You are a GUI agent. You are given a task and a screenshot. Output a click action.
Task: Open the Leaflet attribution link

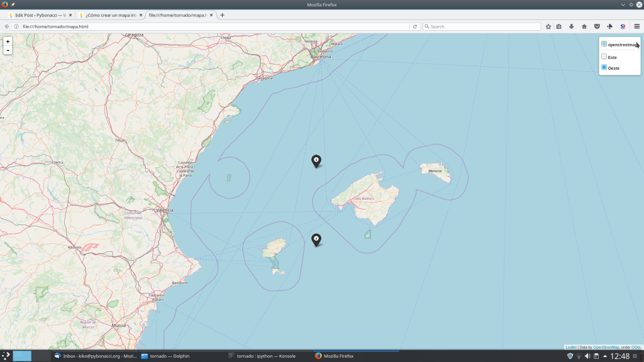click(x=571, y=347)
